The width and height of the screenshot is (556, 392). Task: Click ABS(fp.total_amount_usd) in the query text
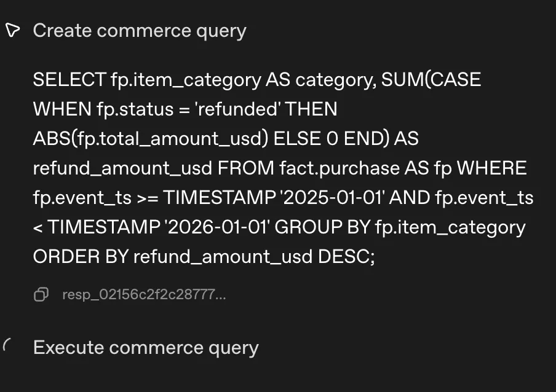(x=151, y=139)
